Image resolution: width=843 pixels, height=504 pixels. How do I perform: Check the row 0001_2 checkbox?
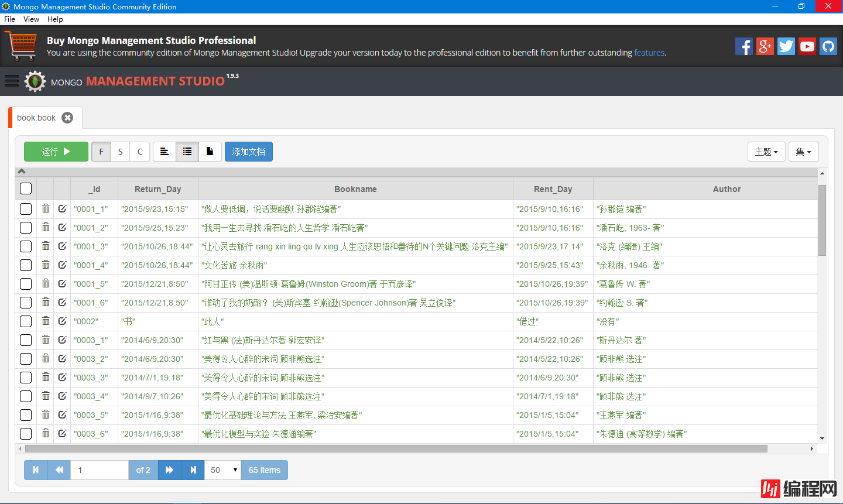coord(26,228)
